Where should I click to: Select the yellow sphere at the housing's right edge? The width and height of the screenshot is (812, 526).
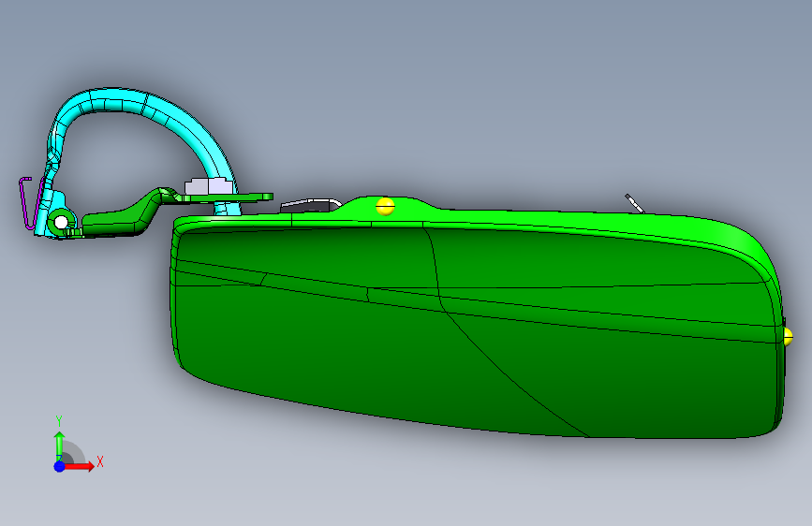tap(788, 337)
